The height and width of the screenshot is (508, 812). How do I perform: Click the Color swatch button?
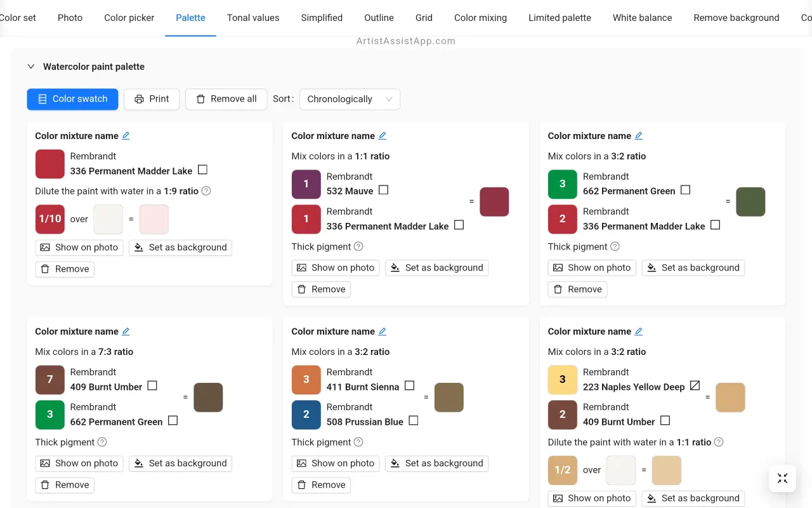click(x=72, y=99)
